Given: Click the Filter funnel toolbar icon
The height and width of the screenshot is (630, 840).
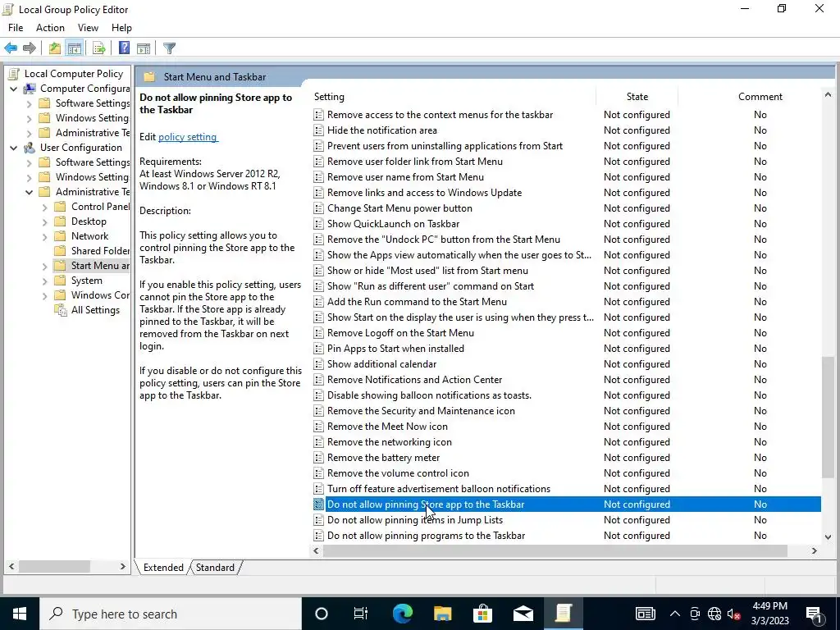Looking at the screenshot, I should 169,48.
